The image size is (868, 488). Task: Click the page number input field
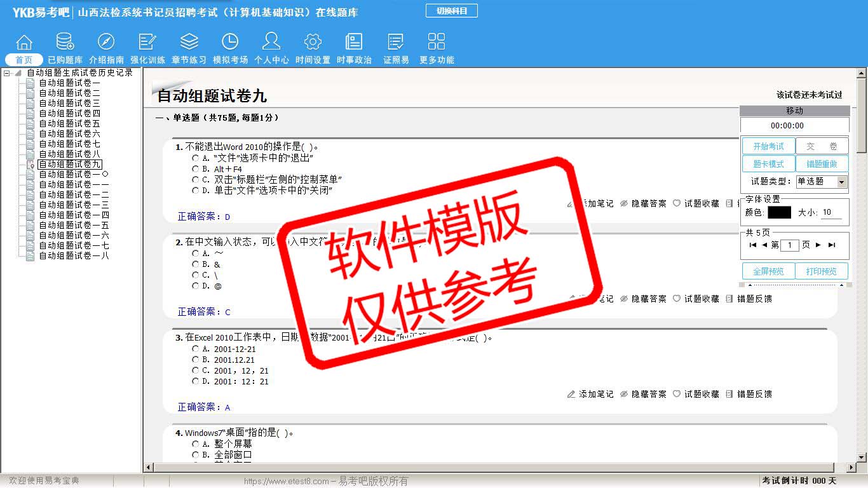tap(790, 245)
